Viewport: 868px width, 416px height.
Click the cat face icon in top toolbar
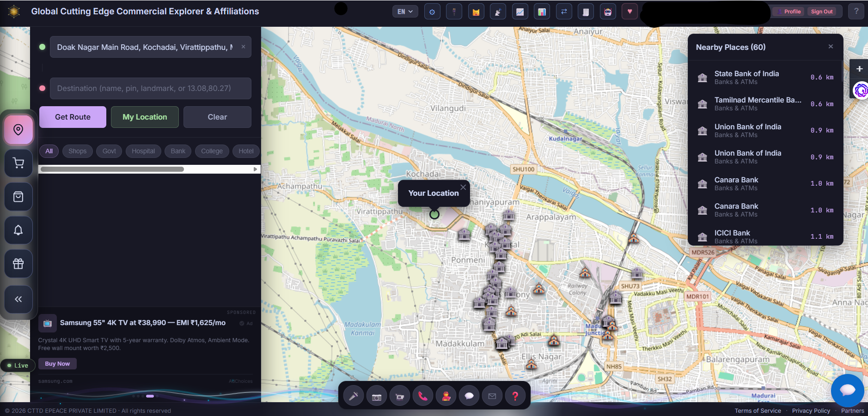point(476,12)
